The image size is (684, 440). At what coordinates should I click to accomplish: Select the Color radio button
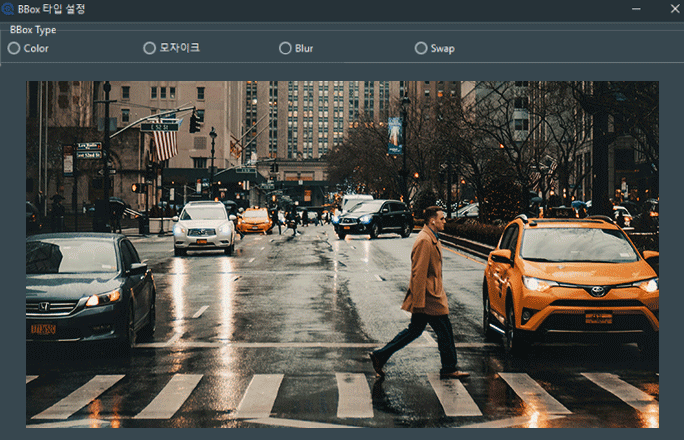pyautogui.click(x=14, y=48)
